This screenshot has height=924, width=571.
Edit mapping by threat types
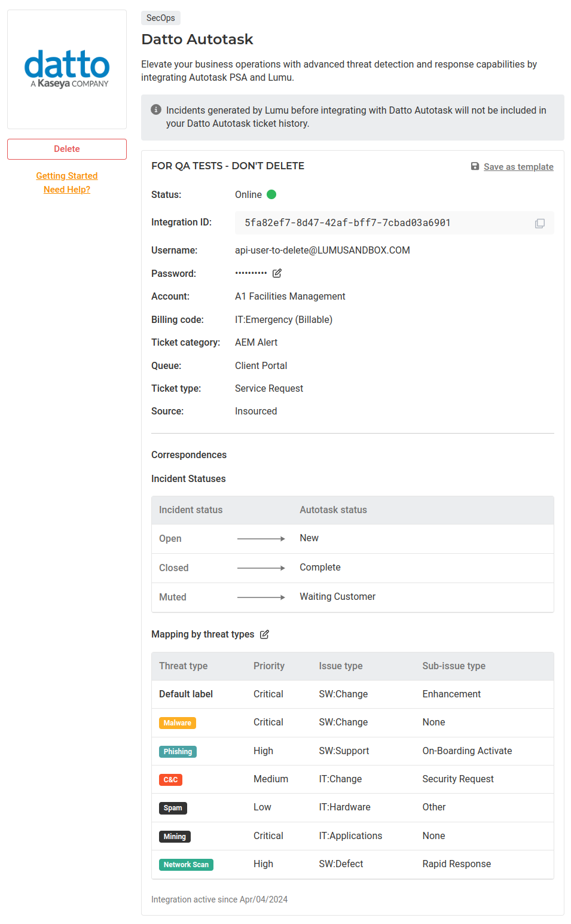pos(264,635)
